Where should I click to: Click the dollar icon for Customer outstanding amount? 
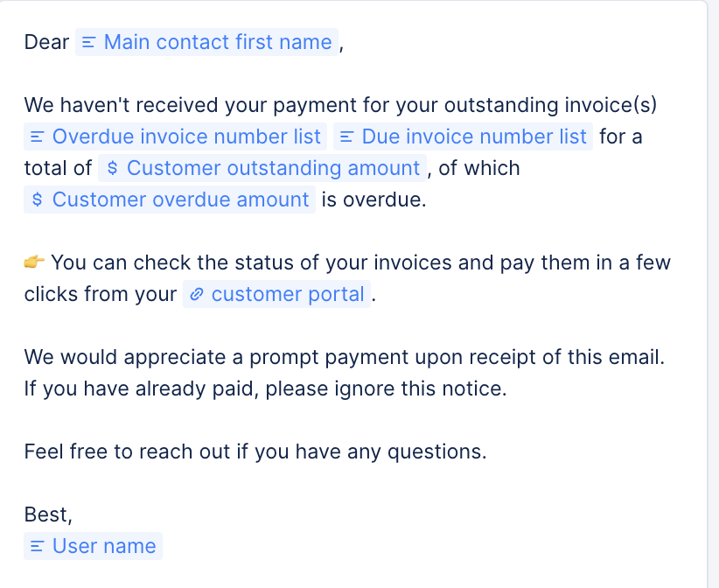[x=111, y=169]
